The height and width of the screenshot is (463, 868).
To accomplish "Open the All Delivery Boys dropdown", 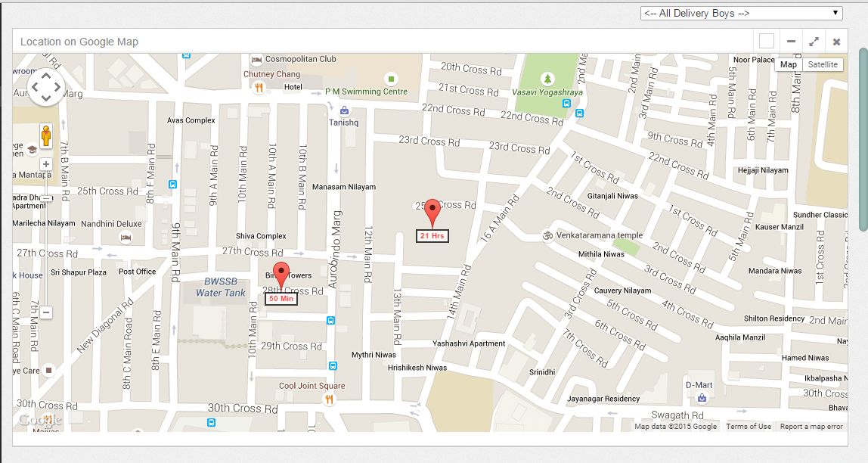I will click(741, 14).
